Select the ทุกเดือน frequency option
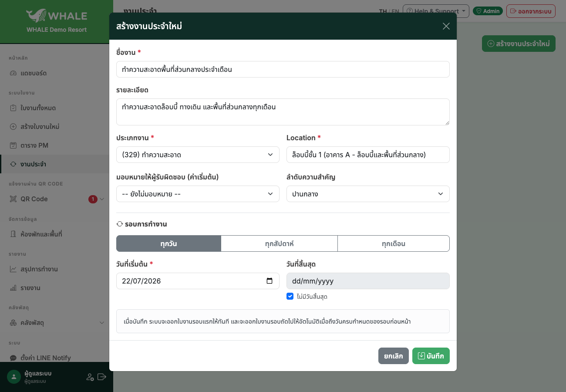This screenshot has width=566, height=392. [x=394, y=243]
